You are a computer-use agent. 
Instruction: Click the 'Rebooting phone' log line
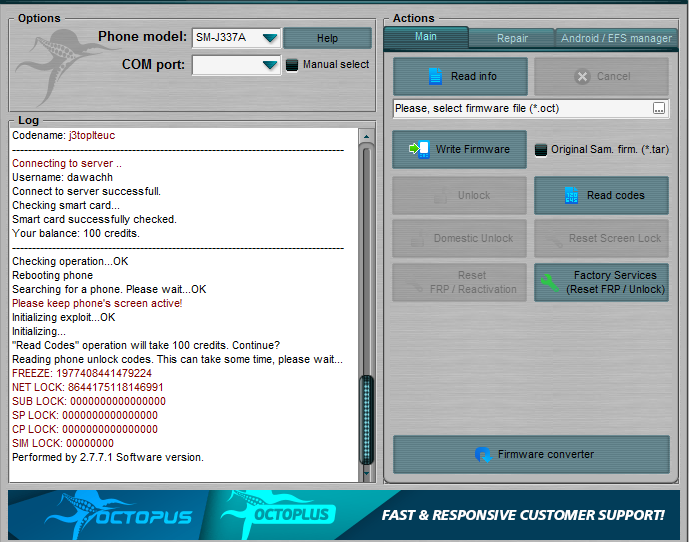(x=53, y=275)
